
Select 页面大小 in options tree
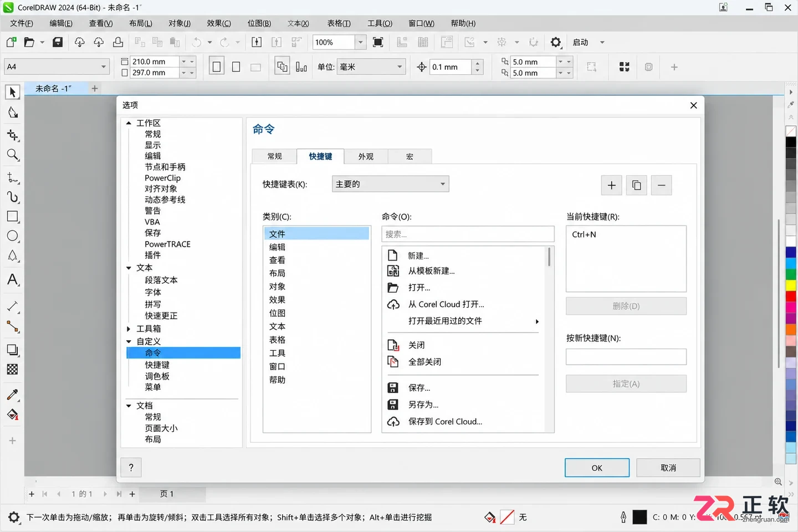[161, 428]
